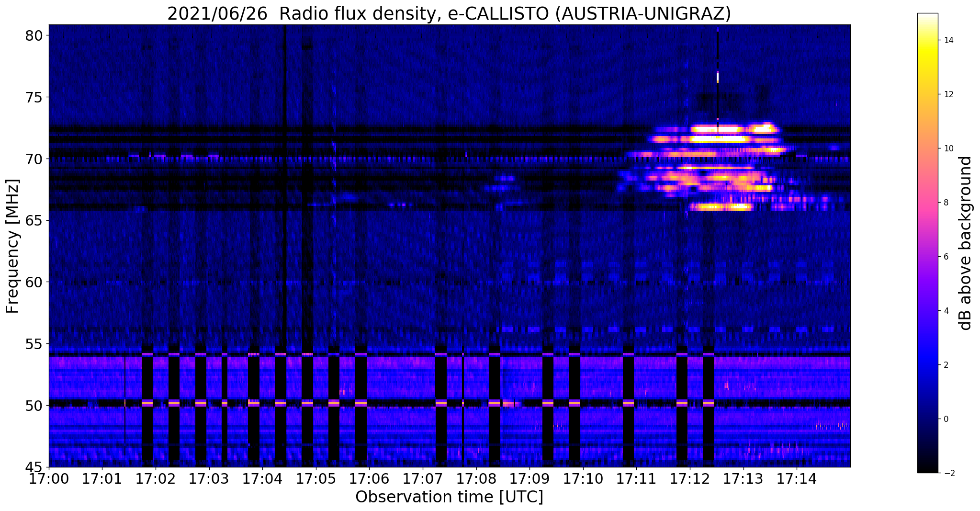Click the 17:08 time tick label
Image resolution: width=980 pixels, height=511 pixels.
(476, 478)
